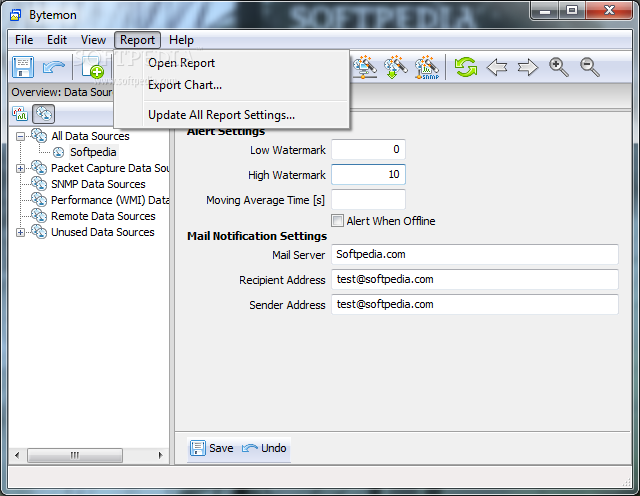Select the Unused Data Sources item
Image resolution: width=640 pixels, height=496 pixels.
(x=102, y=232)
